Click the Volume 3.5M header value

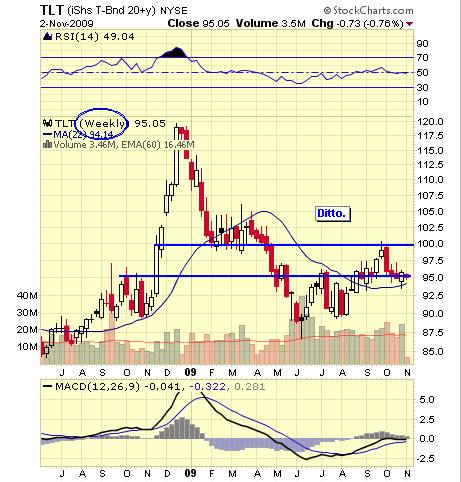coord(271,23)
